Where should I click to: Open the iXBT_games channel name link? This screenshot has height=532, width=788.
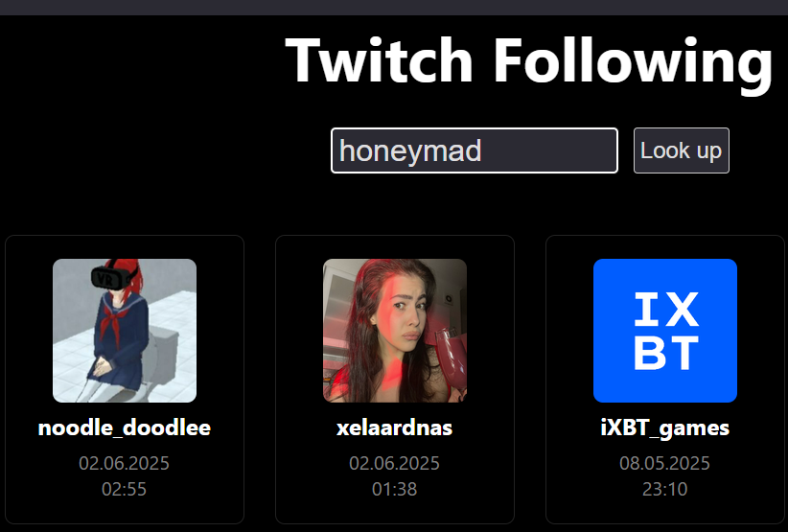click(665, 428)
